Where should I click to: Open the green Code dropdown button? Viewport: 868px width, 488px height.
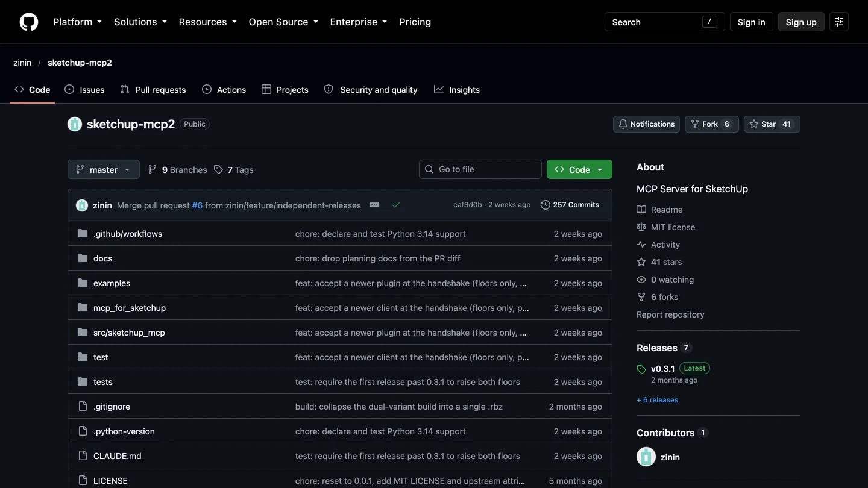pyautogui.click(x=579, y=170)
